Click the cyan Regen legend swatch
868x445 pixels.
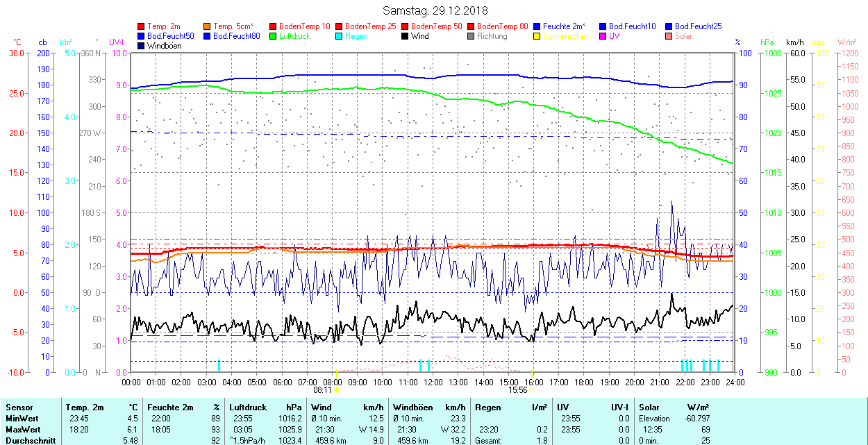click(340, 36)
